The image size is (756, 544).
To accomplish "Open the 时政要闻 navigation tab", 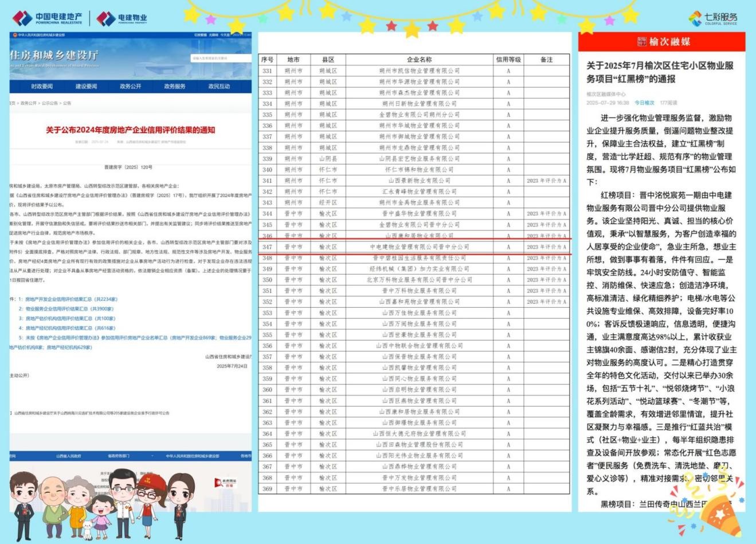I will point(42,87).
